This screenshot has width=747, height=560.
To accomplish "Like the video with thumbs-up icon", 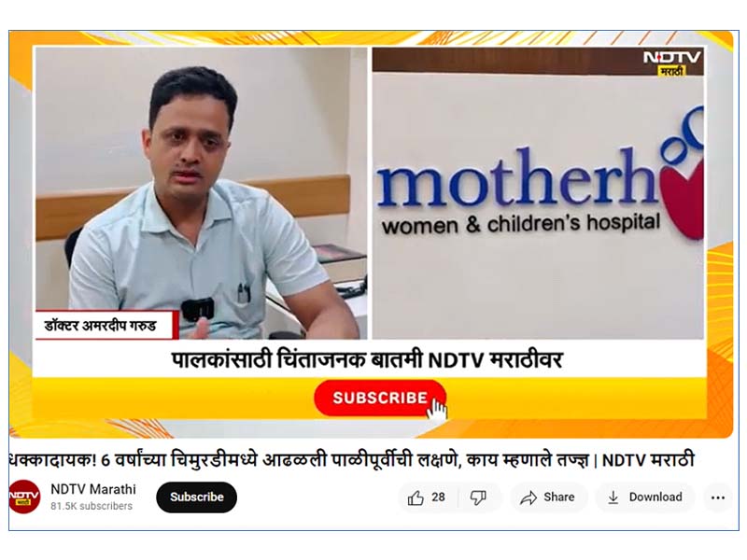I will coord(416,497).
